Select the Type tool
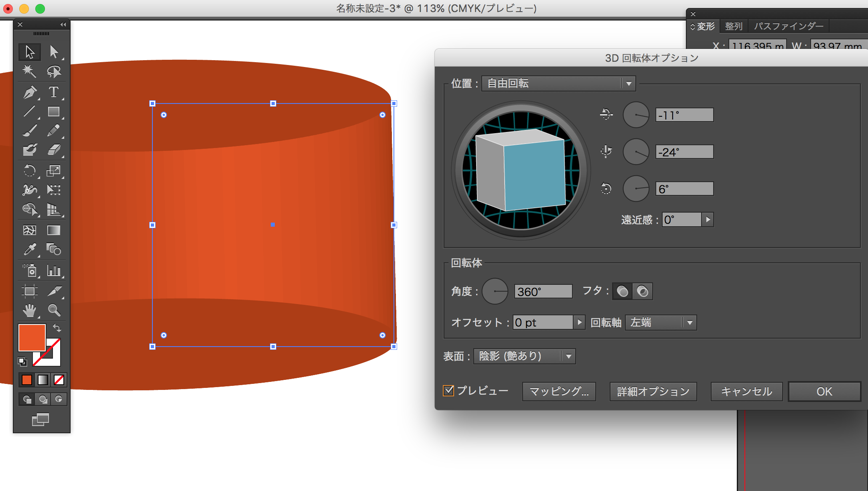Viewport: 868px width, 491px height. (x=54, y=92)
